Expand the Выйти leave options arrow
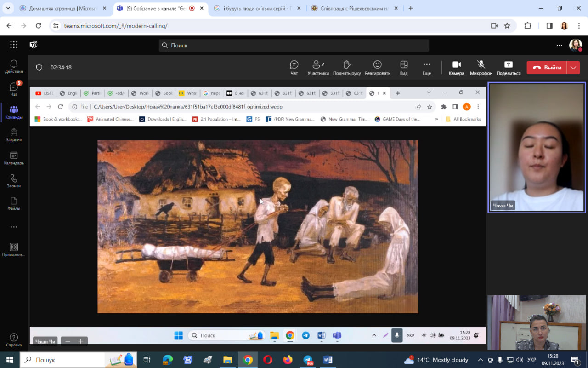Image resolution: width=588 pixels, height=368 pixels. pyautogui.click(x=573, y=68)
